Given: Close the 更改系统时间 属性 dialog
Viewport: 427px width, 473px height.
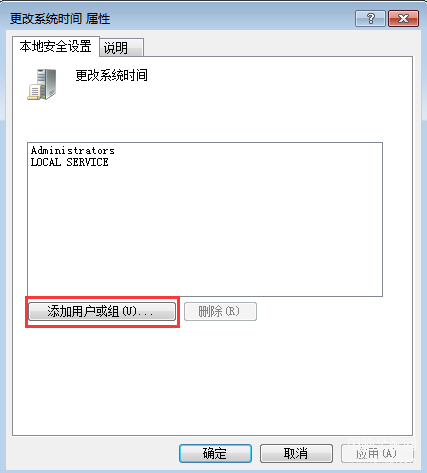Looking at the screenshot, I should click(403, 18).
